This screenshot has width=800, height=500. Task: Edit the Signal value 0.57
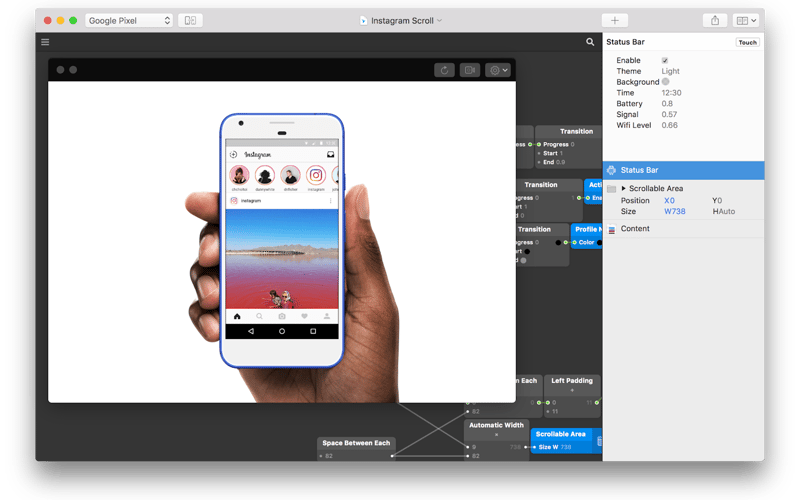[x=669, y=114]
